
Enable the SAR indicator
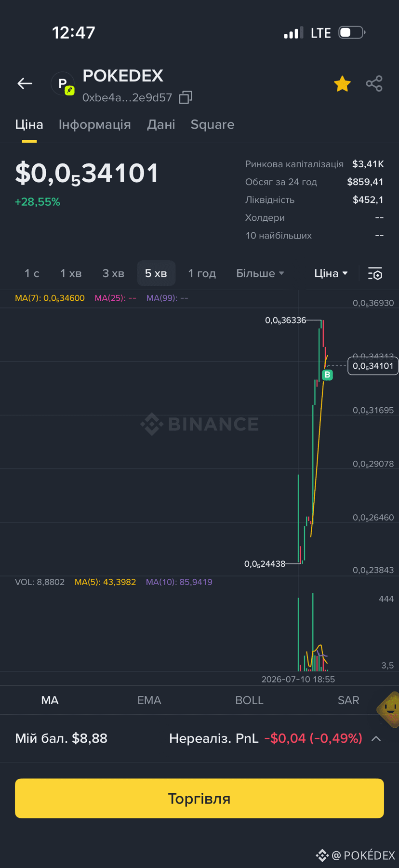[x=348, y=700]
